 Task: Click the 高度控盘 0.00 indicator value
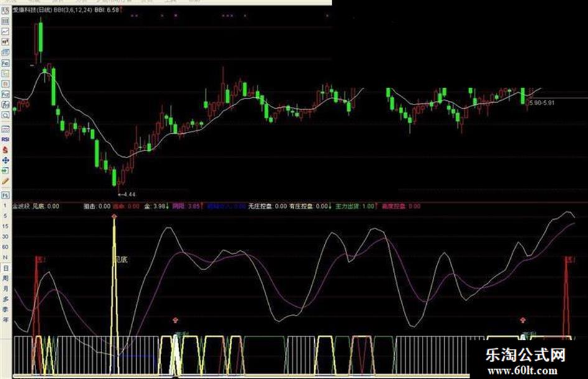coord(401,206)
